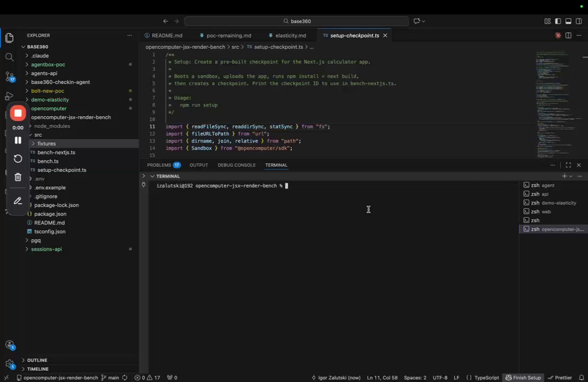This screenshot has height=382, width=588.
Task: Open the Search view in activity bar
Action: click(9, 57)
